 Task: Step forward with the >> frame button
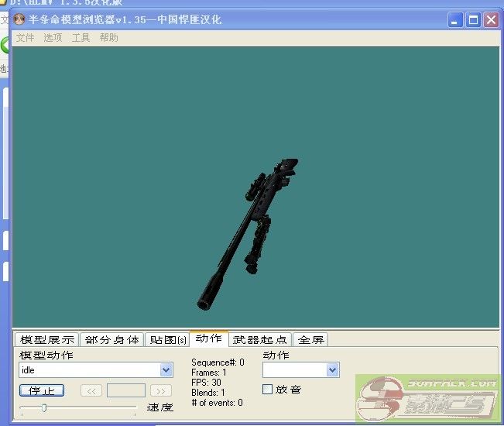pyautogui.click(x=161, y=390)
